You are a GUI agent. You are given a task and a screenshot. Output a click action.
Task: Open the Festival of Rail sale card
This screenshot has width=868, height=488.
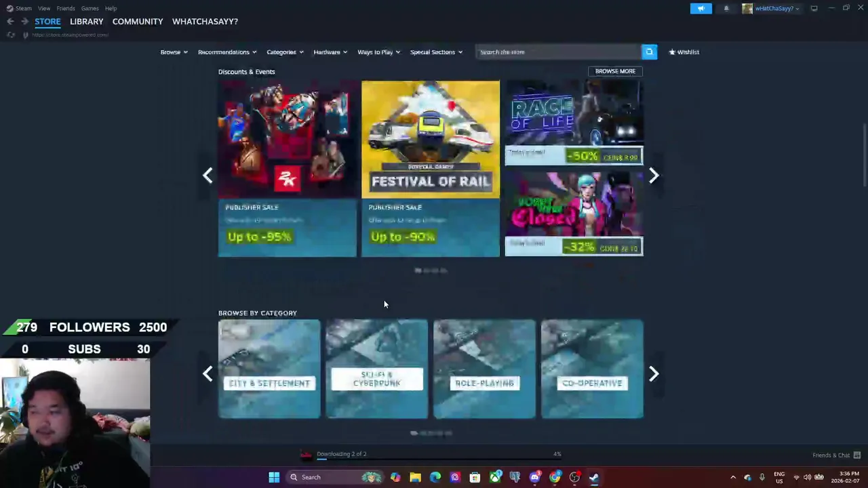point(431,169)
